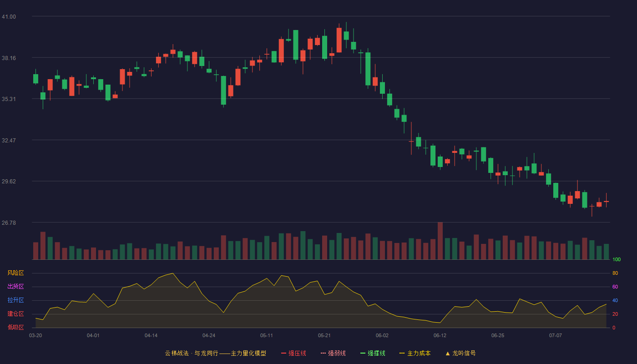Click the 41.00 price axis label
The height and width of the screenshot is (364, 637).
9,17
